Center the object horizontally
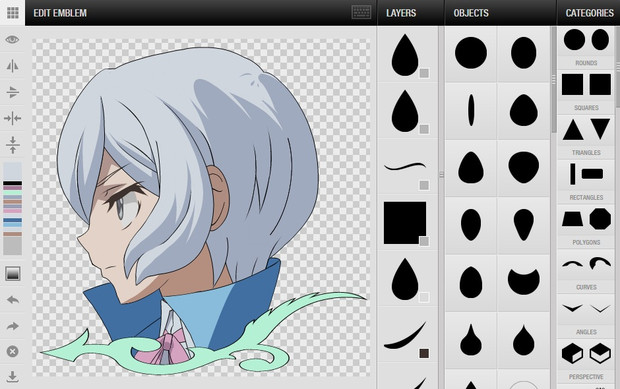620x389 pixels. click(12, 118)
